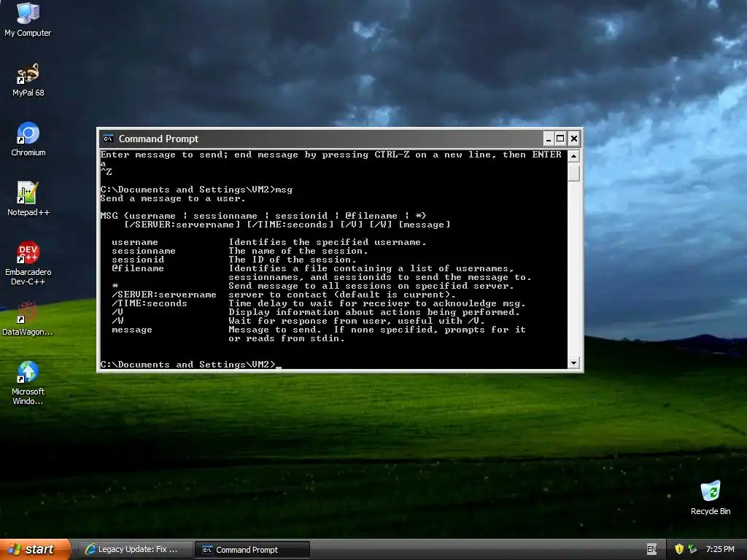Screen dimensions: 747x560
Task: Click the "or reads from stdin." text
Action: click(286, 338)
